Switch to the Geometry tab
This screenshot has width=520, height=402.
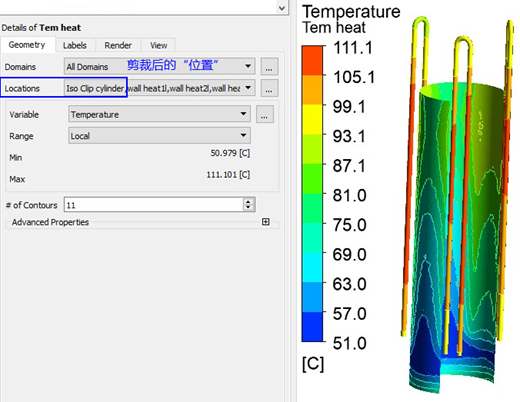click(27, 45)
